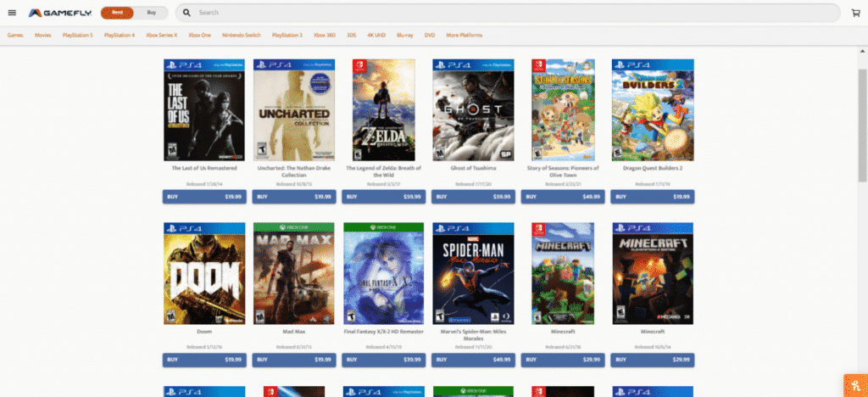This screenshot has width=868, height=397.
Task: Open the PS4 Minecraft cover art
Action: pyautogui.click(x=653, y=273)
